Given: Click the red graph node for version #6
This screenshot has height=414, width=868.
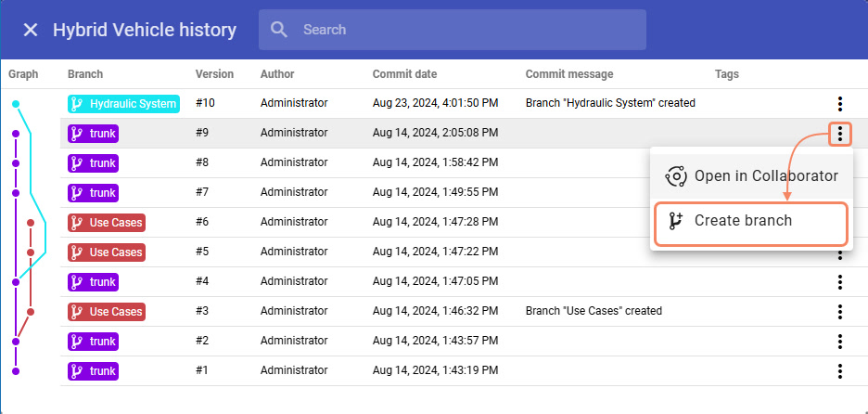Looking at the screenshot, I should pos(31,223).
